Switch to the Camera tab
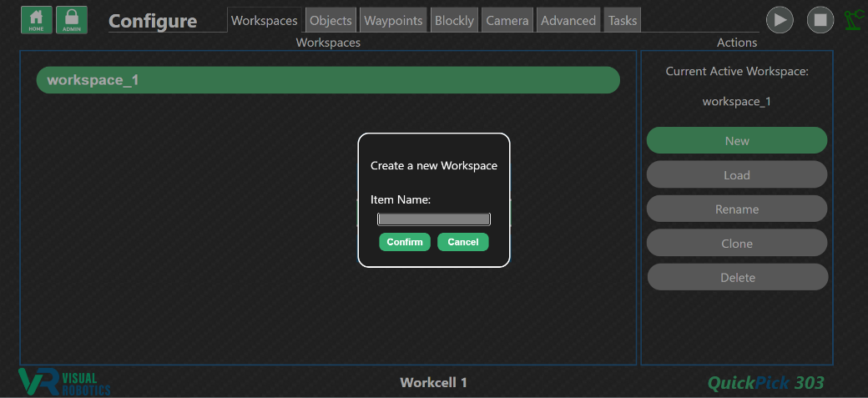The image size is (868, 398). (507, 21)
